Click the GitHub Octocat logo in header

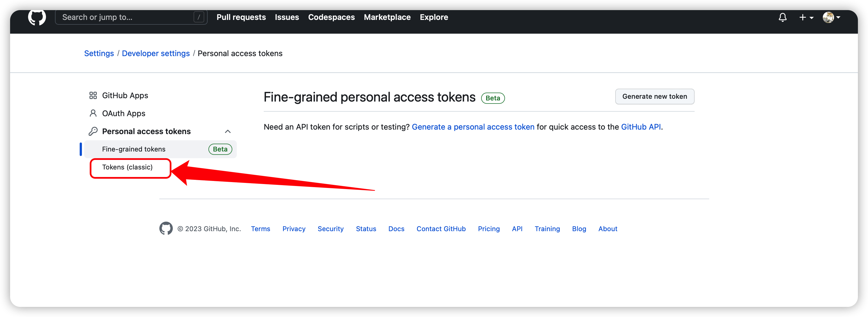(x=37, y=17)
